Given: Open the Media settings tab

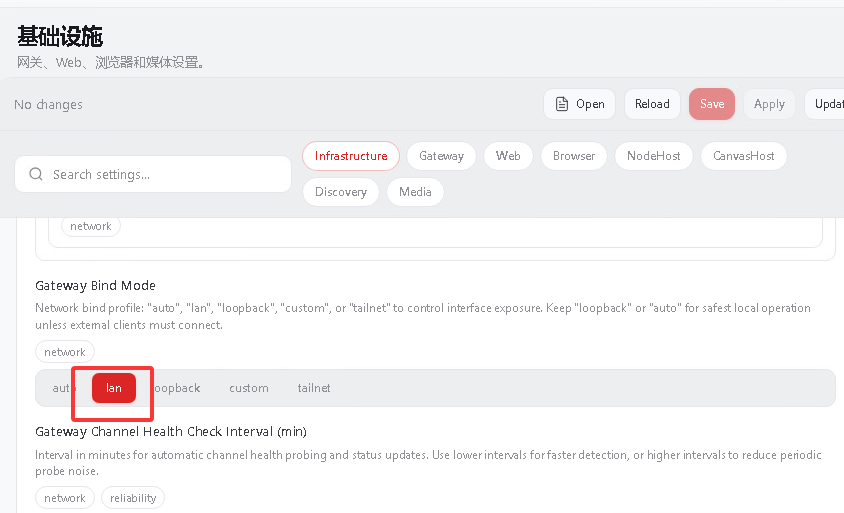Looking at the screenshot, I should point(415,192).
